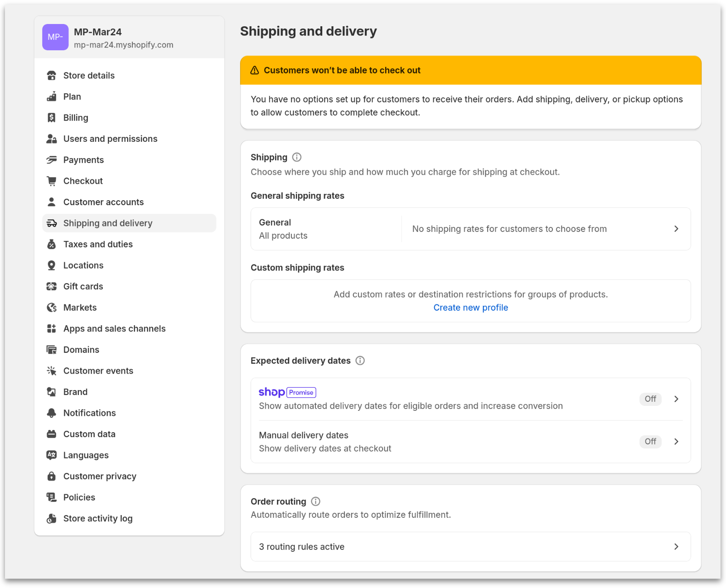Screen dimensions: 726x588
Task: Click the Create new profile link
Action: tap(470, 308)
